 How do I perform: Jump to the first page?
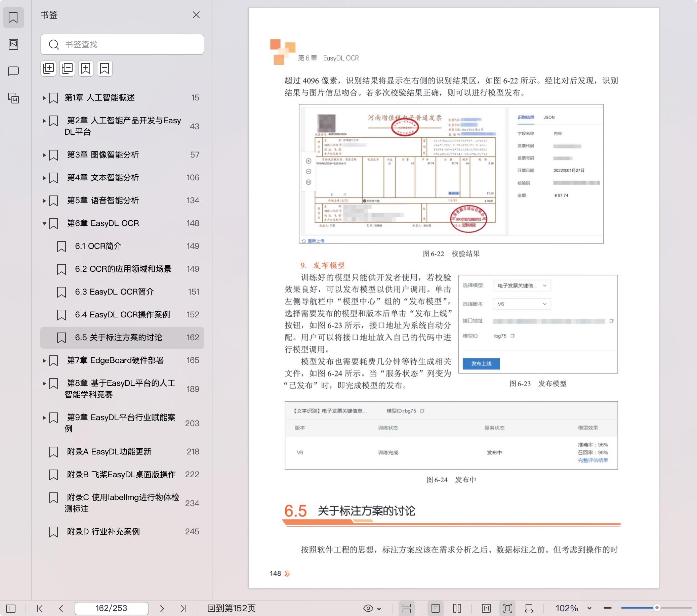click(40, 608)
